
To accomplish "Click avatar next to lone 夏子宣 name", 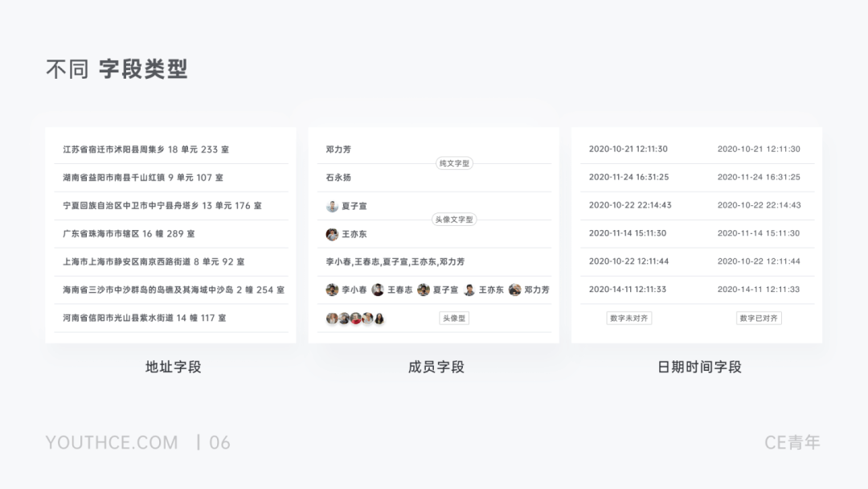I will [x=332, y=206].
